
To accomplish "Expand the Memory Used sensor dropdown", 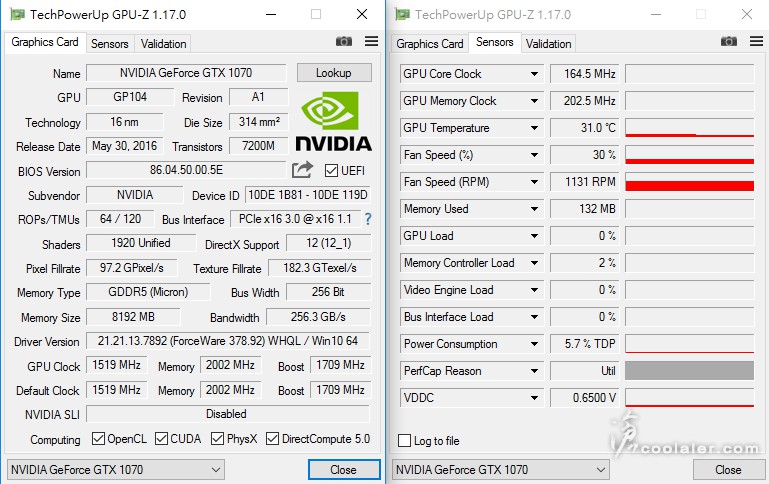I will (x=534, y=209).
